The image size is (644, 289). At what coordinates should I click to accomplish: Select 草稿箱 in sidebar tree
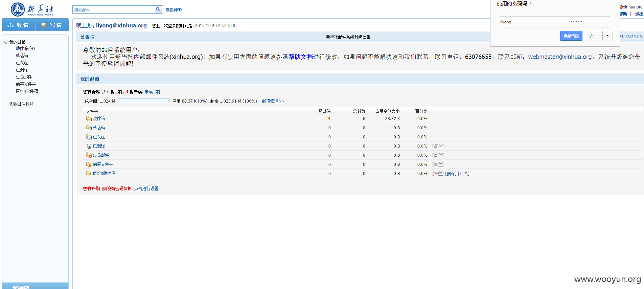[x=22, y=55]
